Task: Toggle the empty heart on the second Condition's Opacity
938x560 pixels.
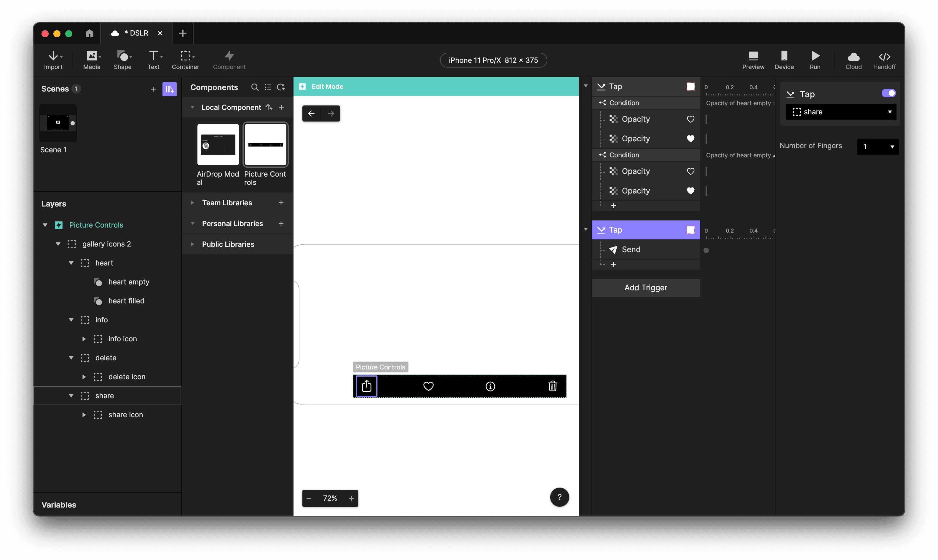Action: (690, 171)
